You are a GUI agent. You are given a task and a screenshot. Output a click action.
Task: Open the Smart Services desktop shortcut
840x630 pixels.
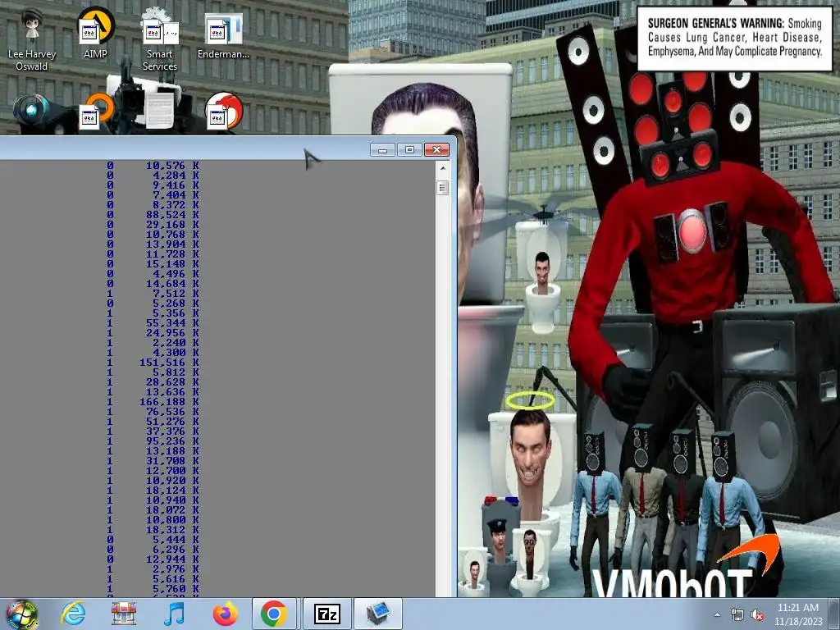point(159,40)
